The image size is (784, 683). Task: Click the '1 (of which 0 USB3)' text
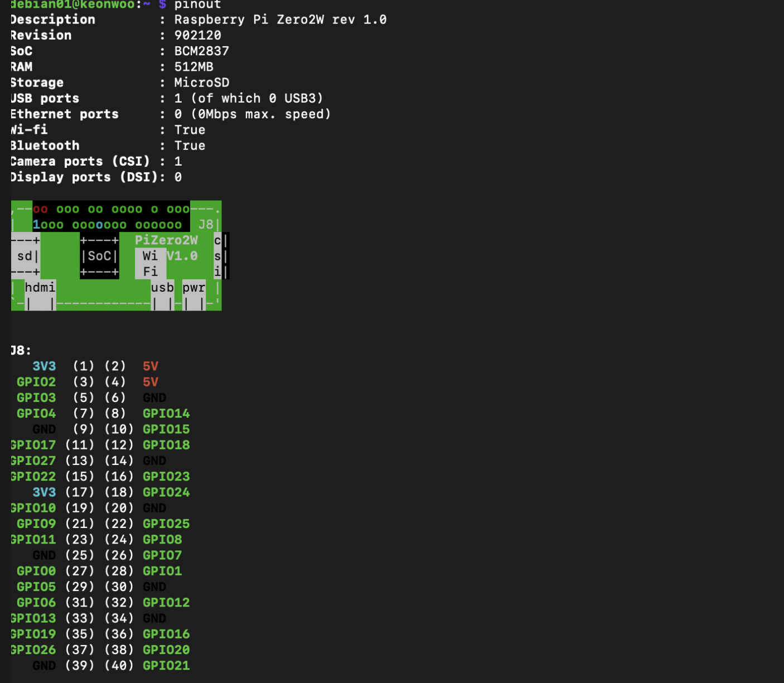point(249,98)
